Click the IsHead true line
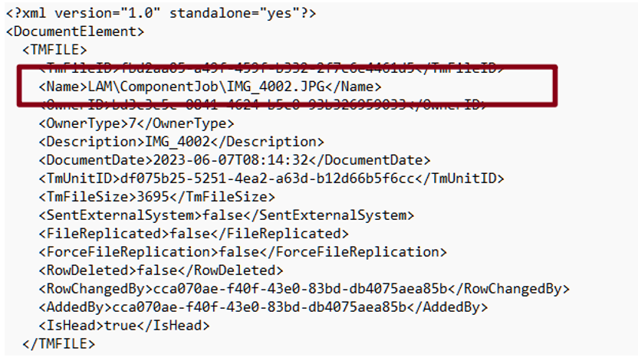Image resolution: width=638 pixels, height=364 pixels. click(124, 326)
